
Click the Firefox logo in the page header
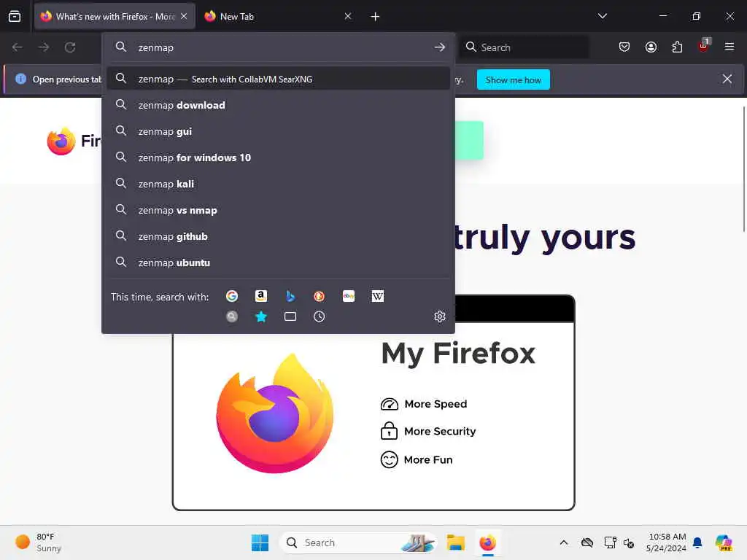[61, 141]
